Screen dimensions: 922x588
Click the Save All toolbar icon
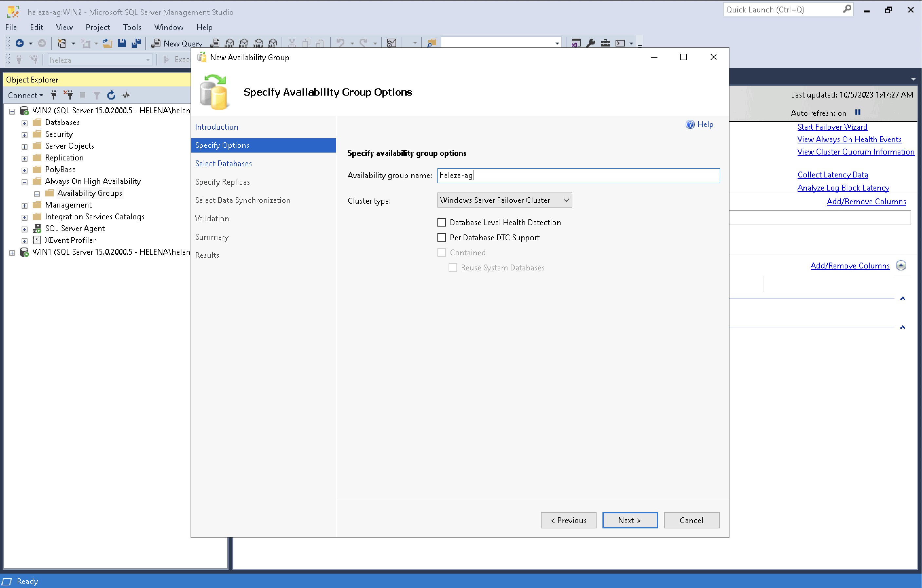pos(136,43)
